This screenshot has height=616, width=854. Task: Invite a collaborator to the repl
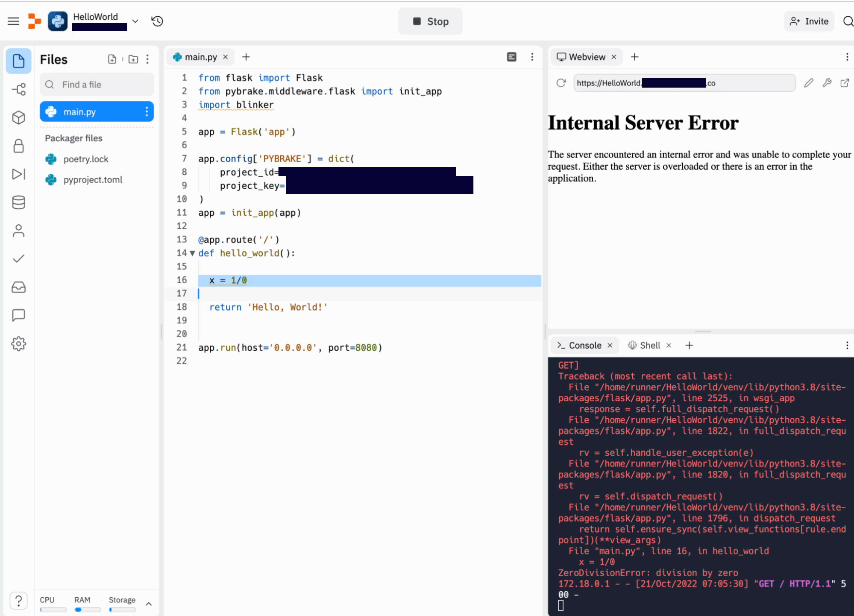808,21
